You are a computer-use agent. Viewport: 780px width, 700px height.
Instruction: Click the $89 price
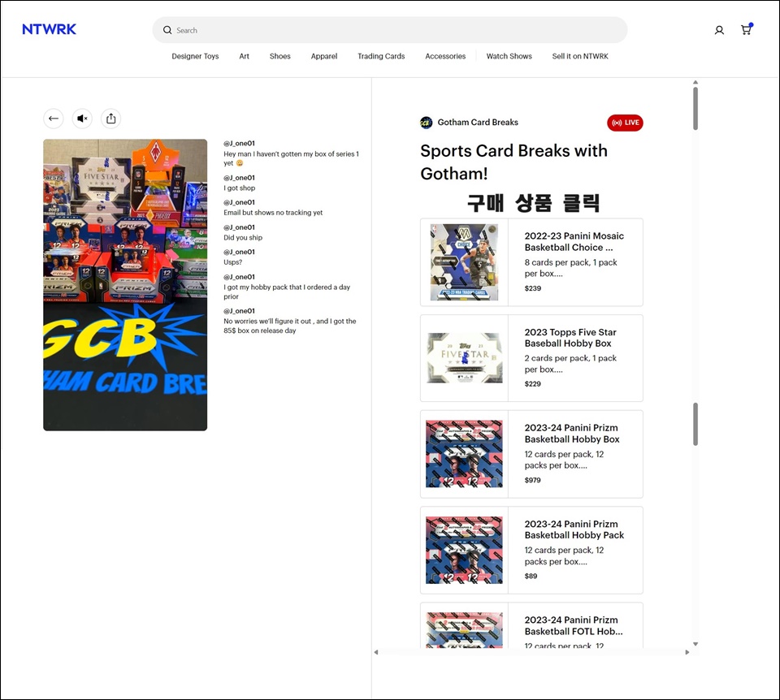(x=531, y=577)
